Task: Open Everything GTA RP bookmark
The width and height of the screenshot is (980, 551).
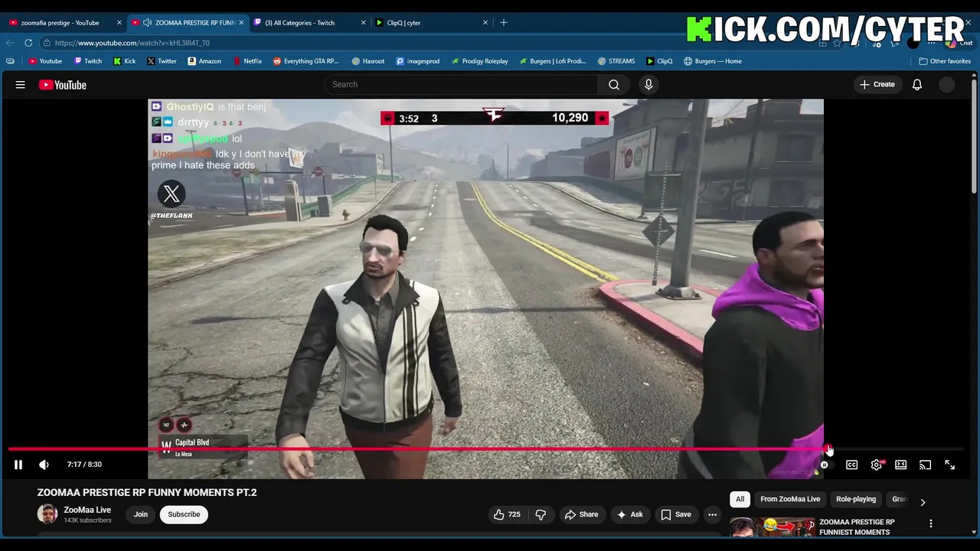Action: (x=305, y=61)
